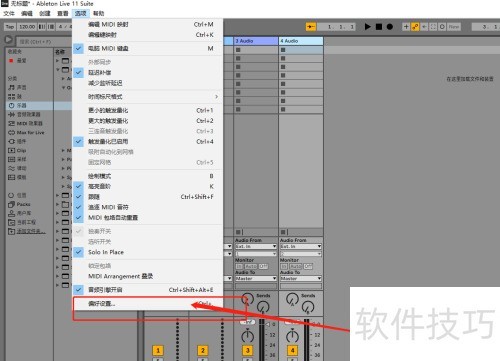Click Send B knob on 4 Audio
The image size is (500, 361).
pos(308,307)
